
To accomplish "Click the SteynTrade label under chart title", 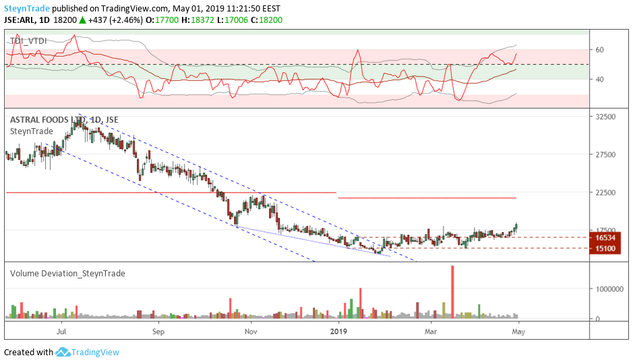I will click(x=32, y=131).
